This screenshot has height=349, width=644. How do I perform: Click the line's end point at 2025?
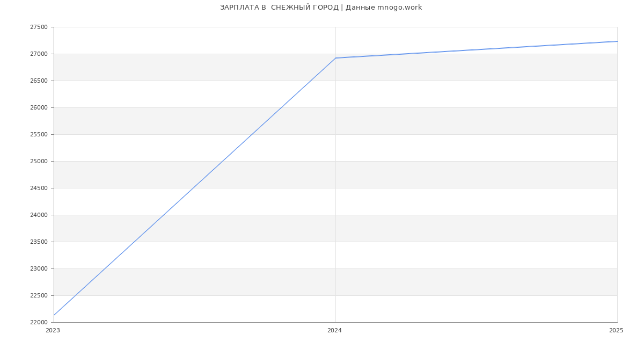pyautogui.click(x=617, y=41)
